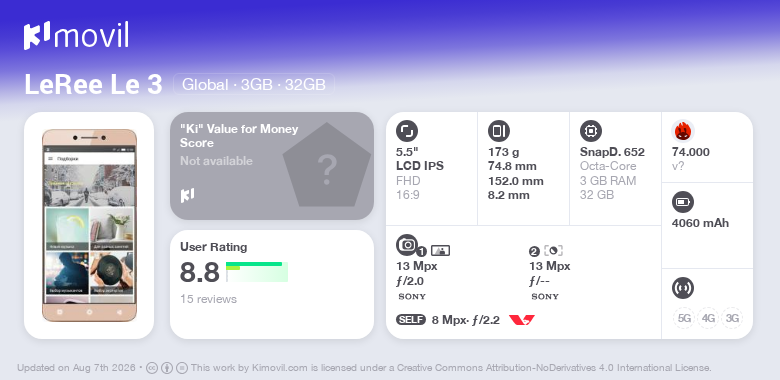
Task: Click the AnTuTu benchmark red icon
Action: (682, 131)
